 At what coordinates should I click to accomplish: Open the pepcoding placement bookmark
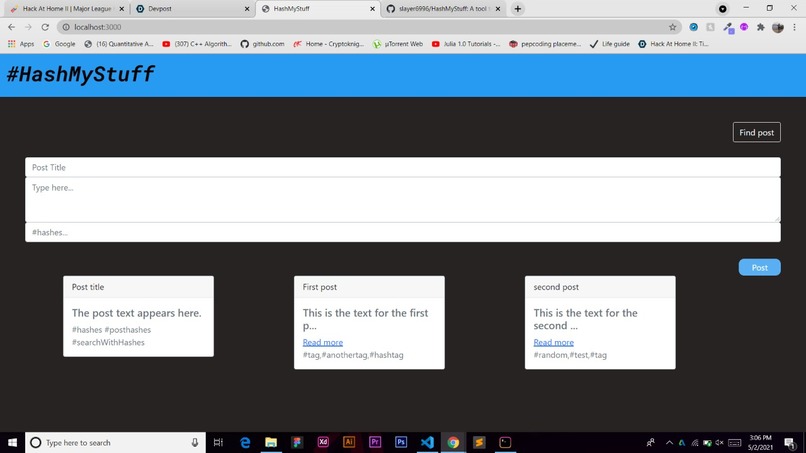(545, 44)
